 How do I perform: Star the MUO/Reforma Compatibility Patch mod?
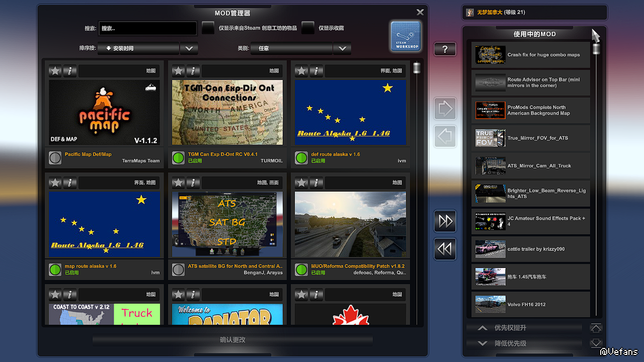pyautogui.click(x=301, y=183)
